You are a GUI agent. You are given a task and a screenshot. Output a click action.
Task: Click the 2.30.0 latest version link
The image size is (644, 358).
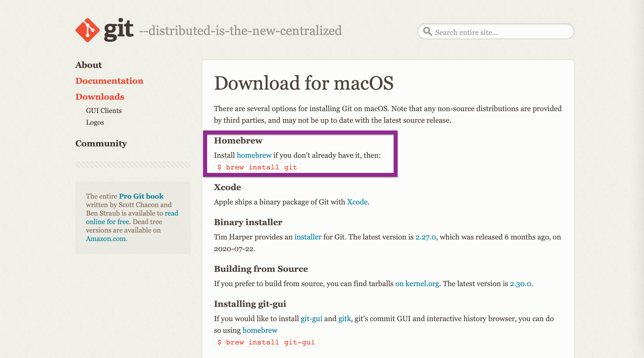pos(520,283)
